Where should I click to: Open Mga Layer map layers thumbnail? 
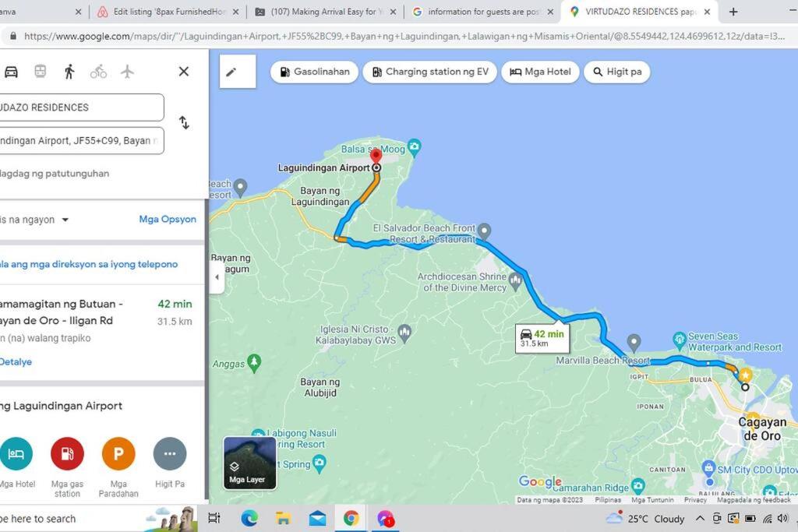(250, 463)
